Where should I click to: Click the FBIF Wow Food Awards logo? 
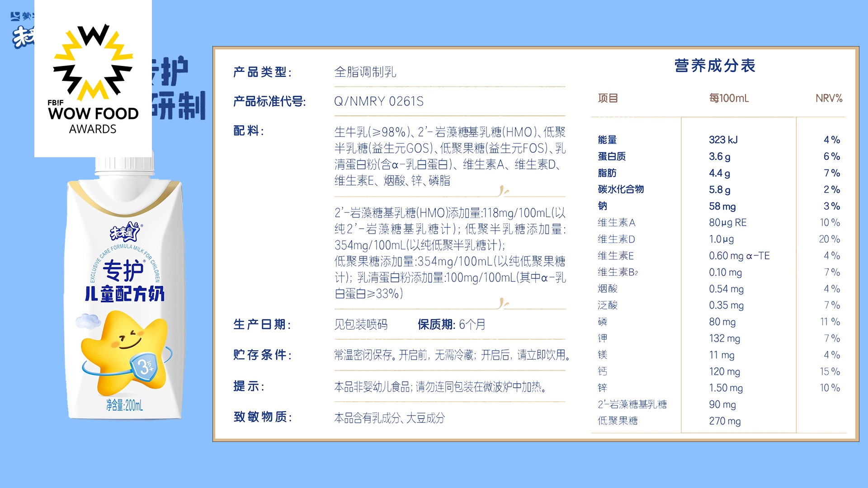click(x=93, y=79)
